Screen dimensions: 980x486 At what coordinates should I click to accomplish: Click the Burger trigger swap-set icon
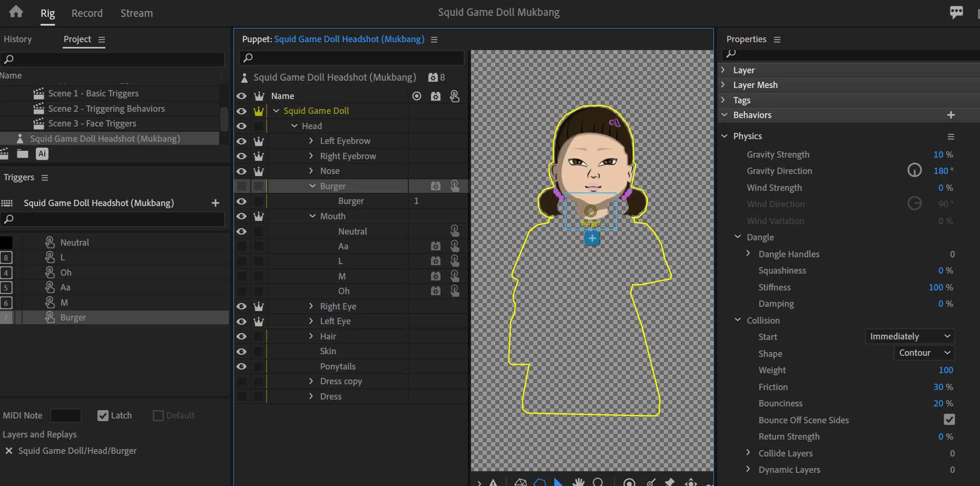point(50,317)
